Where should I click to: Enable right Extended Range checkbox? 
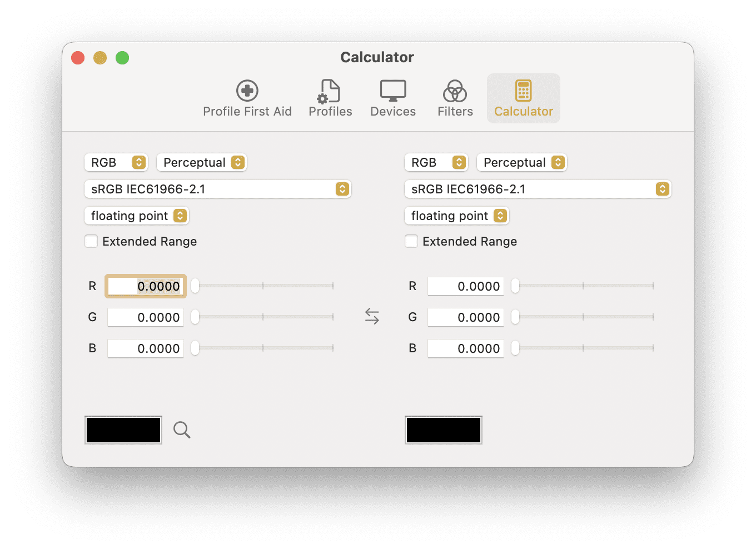point(411,241)
